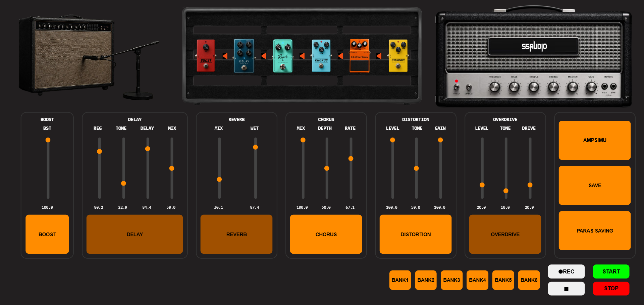Enable the REVERB effect button

coord(236,234)
